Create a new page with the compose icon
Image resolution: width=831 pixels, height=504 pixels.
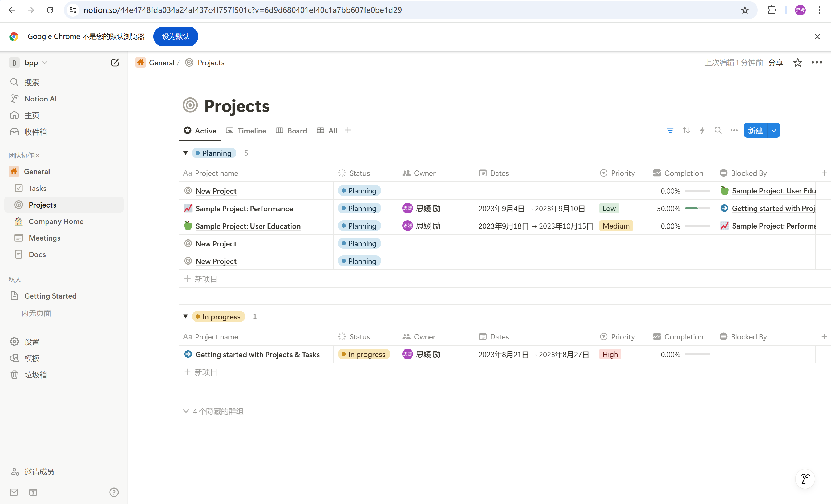coord(115,63)
